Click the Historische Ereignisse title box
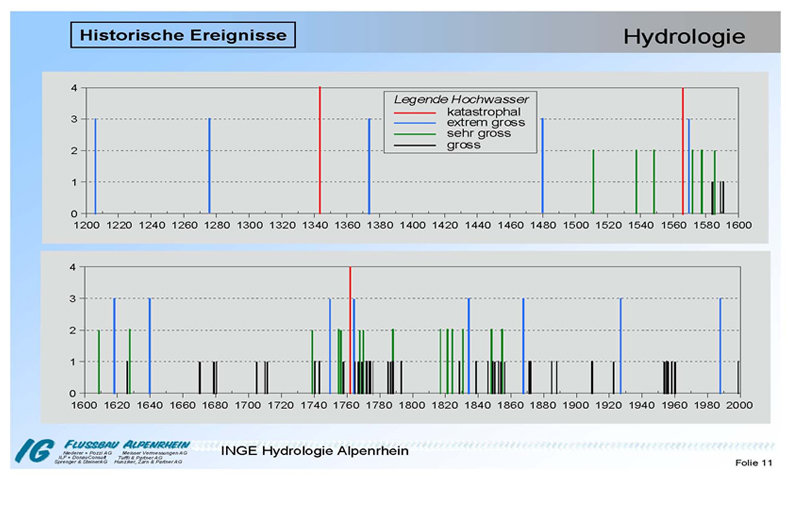 point(183,35)
